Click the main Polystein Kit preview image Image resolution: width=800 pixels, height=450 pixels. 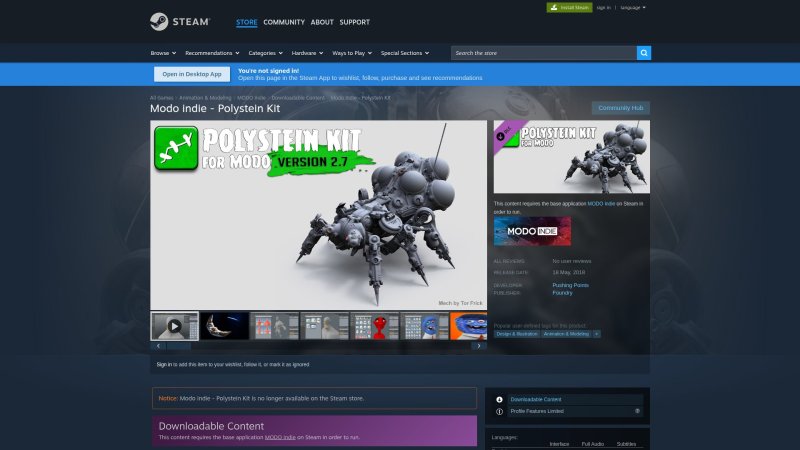(318, 215)
